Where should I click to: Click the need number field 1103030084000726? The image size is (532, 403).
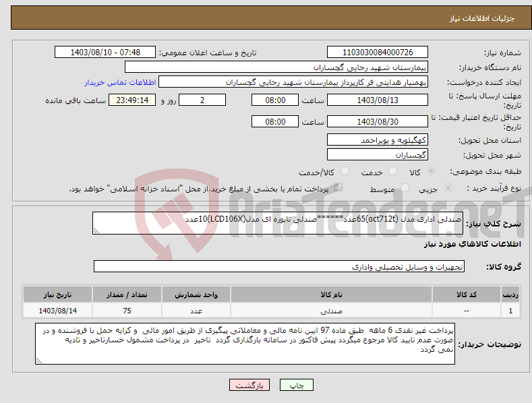378,53
